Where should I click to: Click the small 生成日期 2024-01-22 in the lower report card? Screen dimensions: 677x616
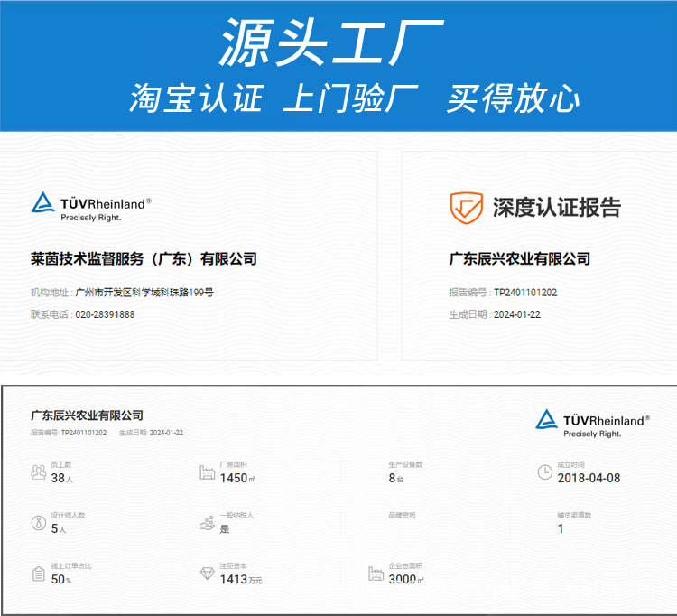(x=151, y=433)
